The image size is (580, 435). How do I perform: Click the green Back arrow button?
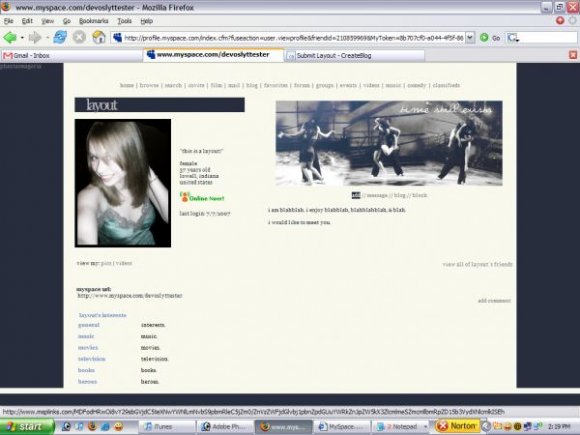(x=10, y=37)
